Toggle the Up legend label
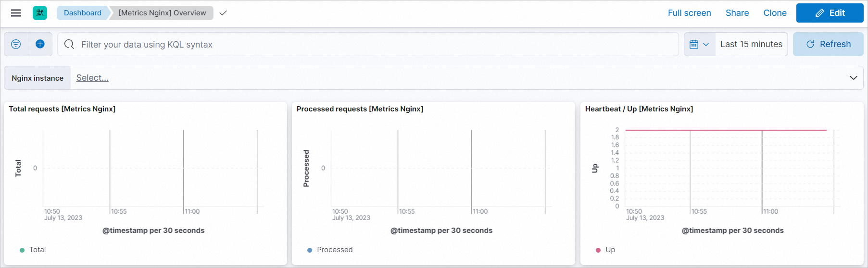This screenshot has width=868, height=268. pos(610,250)
